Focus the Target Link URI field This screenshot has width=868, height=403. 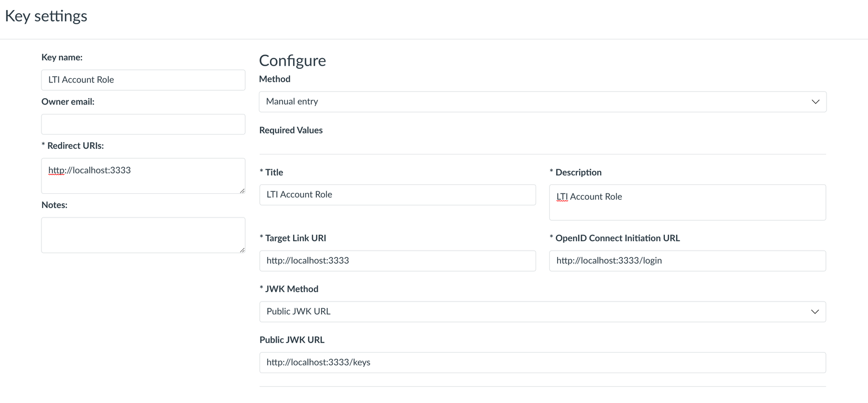pos(397,261)
